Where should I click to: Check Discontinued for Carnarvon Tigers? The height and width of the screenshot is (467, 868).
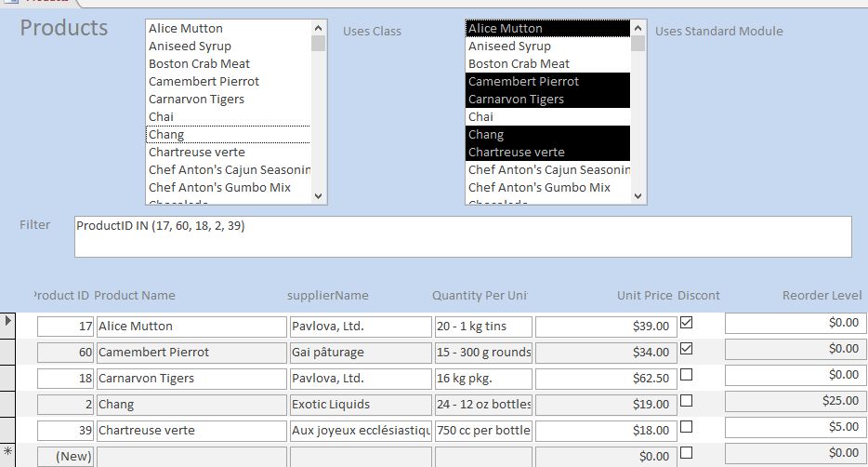click(687, 374)
